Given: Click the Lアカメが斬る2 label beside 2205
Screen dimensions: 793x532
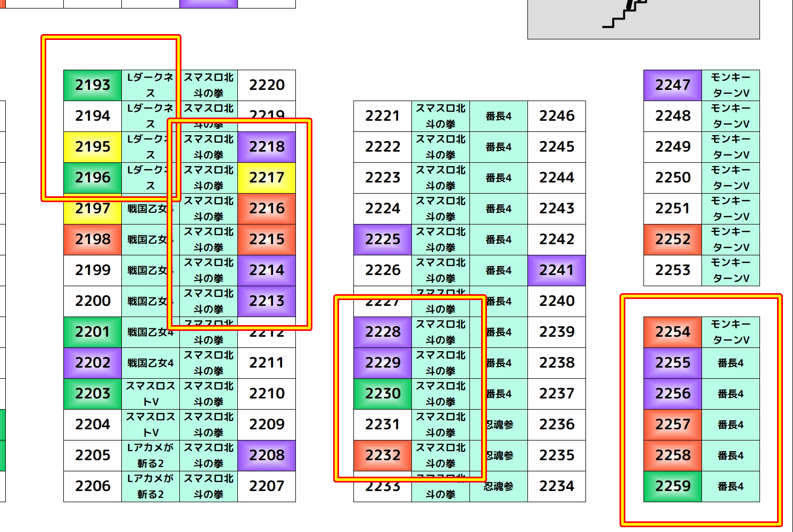Looking at the screenshot, I should click(151, 455).
